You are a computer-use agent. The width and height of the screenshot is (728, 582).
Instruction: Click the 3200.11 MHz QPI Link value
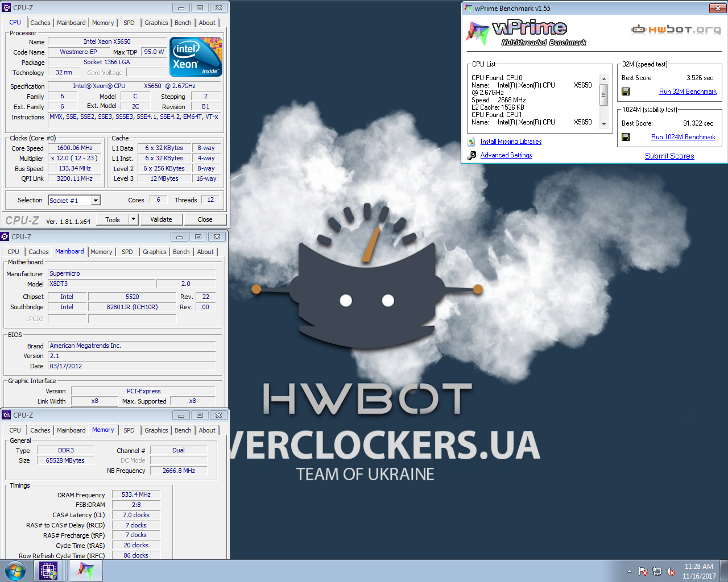coord(75,178)
